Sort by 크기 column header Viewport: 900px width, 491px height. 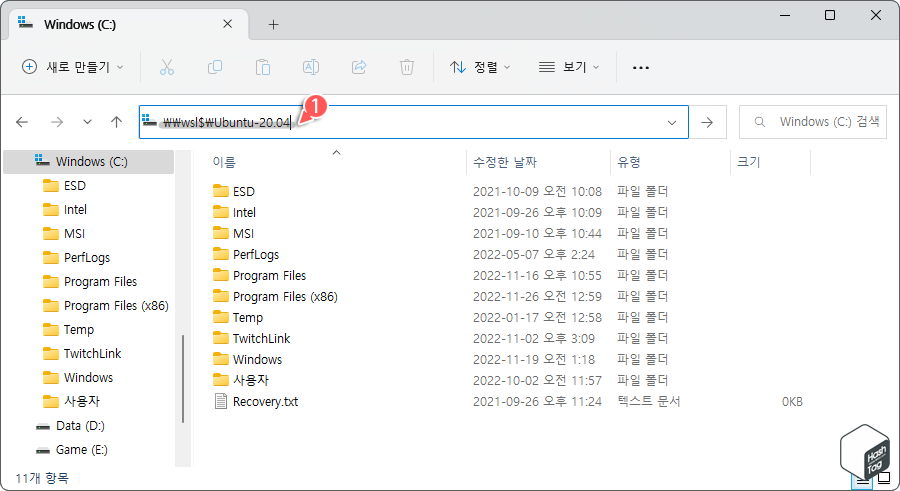tap(748, 163)
